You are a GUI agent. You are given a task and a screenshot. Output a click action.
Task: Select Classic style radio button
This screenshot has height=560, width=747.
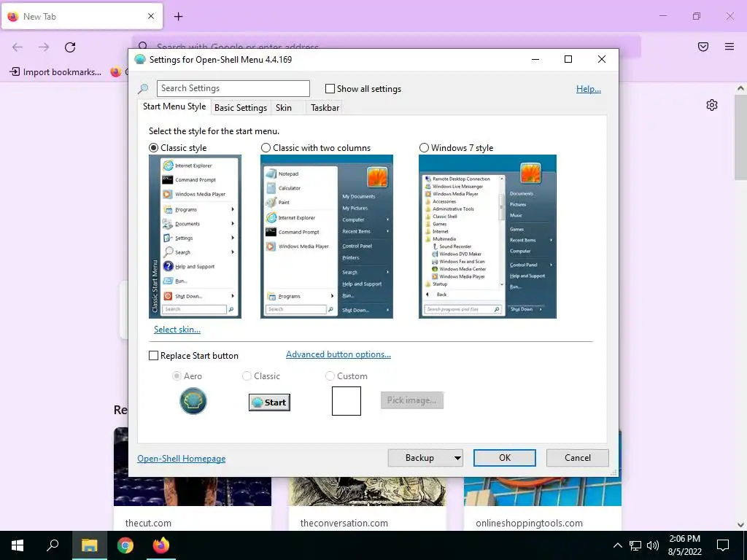click(153, 148)
